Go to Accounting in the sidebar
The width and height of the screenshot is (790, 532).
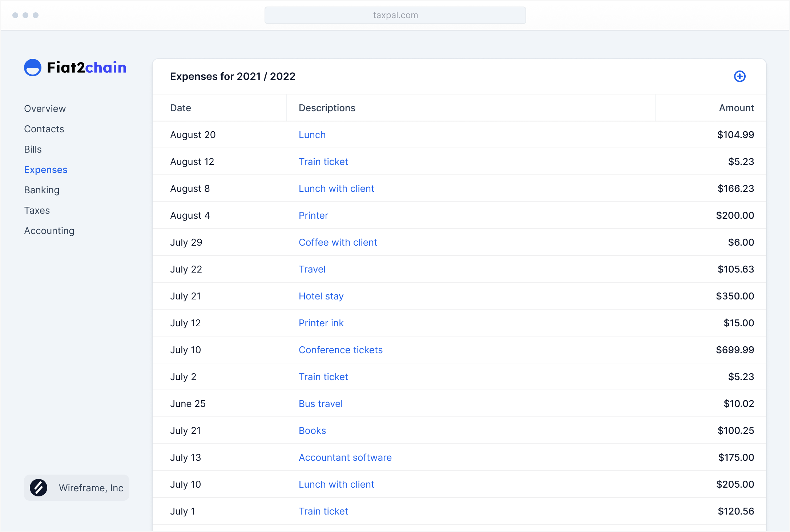point(49,231)
